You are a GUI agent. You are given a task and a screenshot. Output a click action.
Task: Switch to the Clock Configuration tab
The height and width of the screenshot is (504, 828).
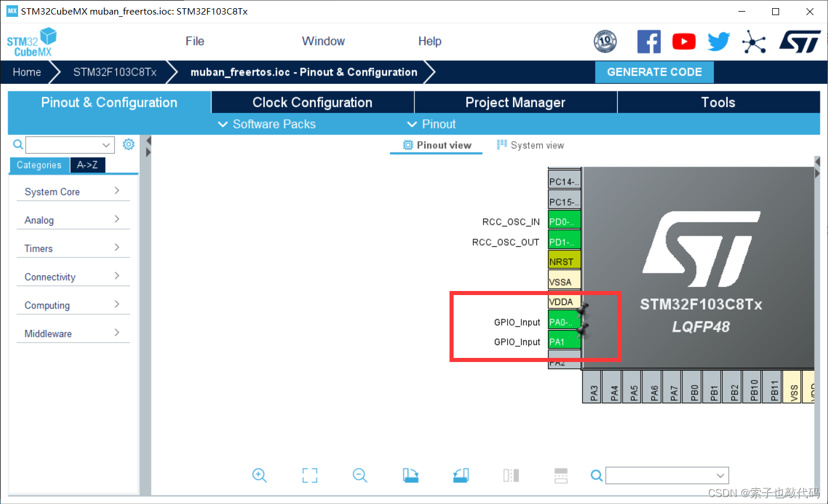coord(313,102)
